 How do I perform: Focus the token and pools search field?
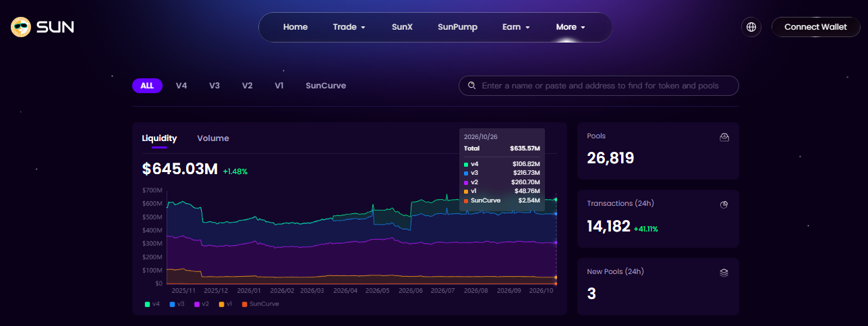[599, 86]
